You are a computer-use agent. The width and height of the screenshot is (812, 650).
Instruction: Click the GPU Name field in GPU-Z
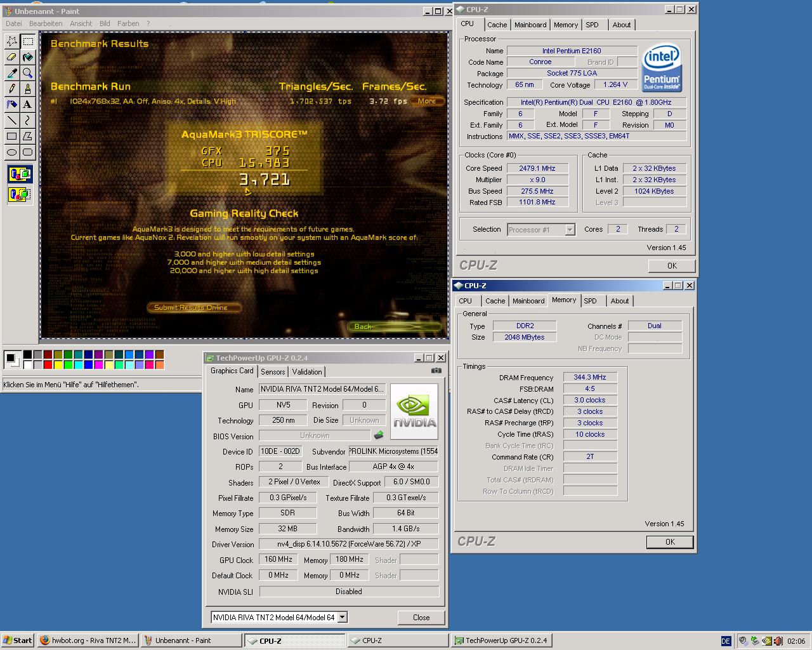click(322, 389)
